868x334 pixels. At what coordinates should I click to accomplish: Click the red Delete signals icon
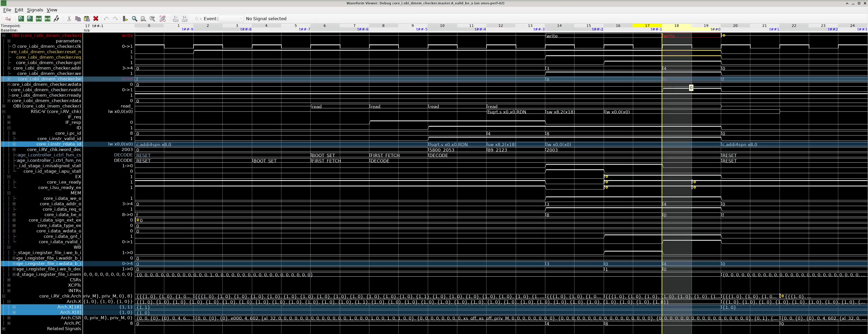96,19
